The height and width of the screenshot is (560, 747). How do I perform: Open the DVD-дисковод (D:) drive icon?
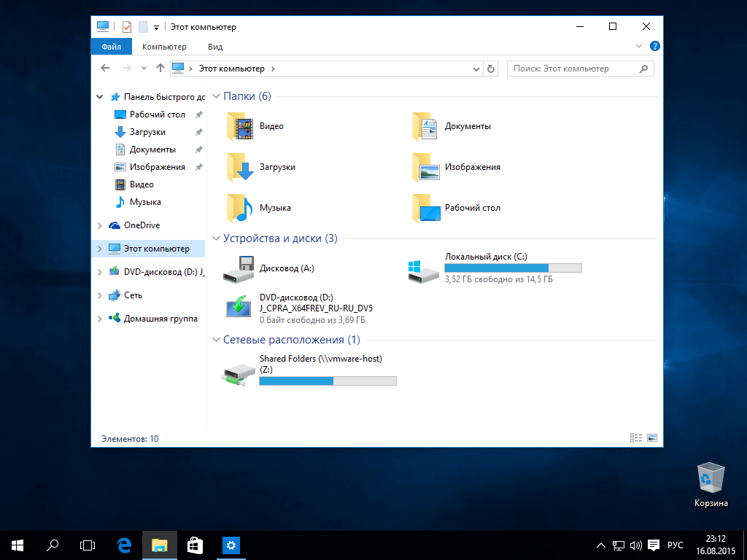pos(239,308)
